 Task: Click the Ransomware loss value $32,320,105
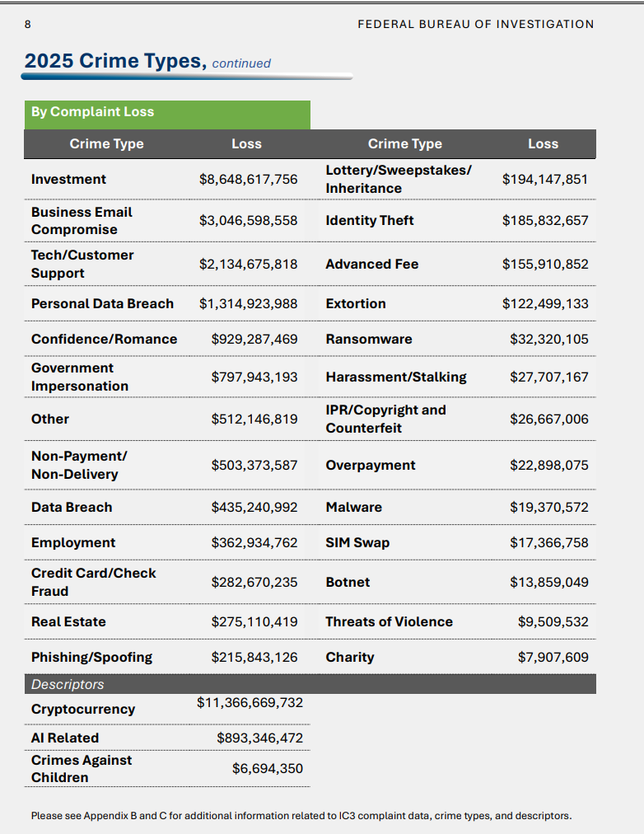[x=549, y=340]
